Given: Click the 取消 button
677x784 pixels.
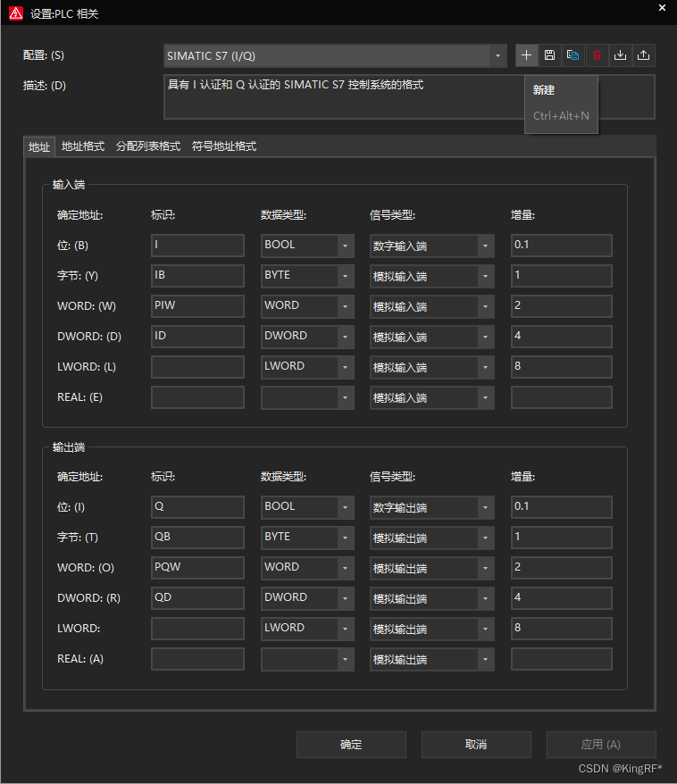Looking at the screenshot, I should pyautogui.click(x=476, y=745).
